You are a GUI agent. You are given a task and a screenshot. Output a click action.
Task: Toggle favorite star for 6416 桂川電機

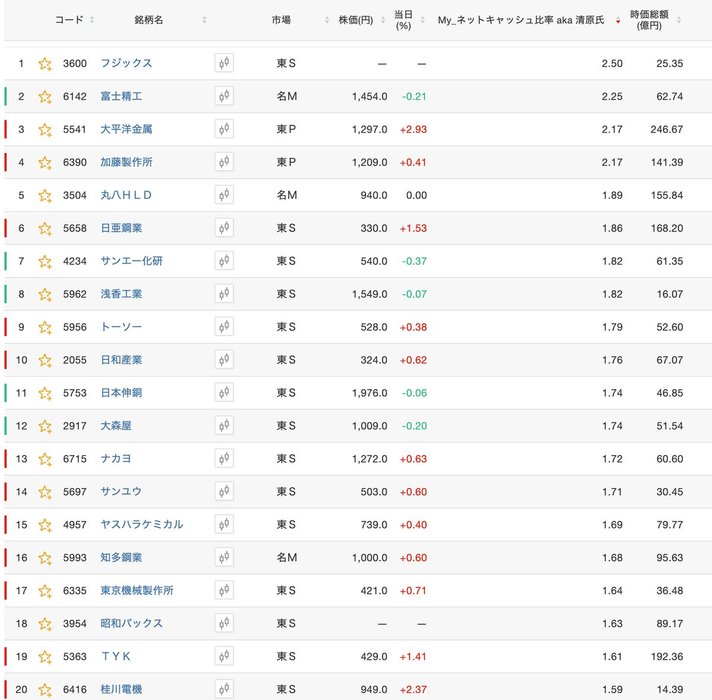pos(45,690)
